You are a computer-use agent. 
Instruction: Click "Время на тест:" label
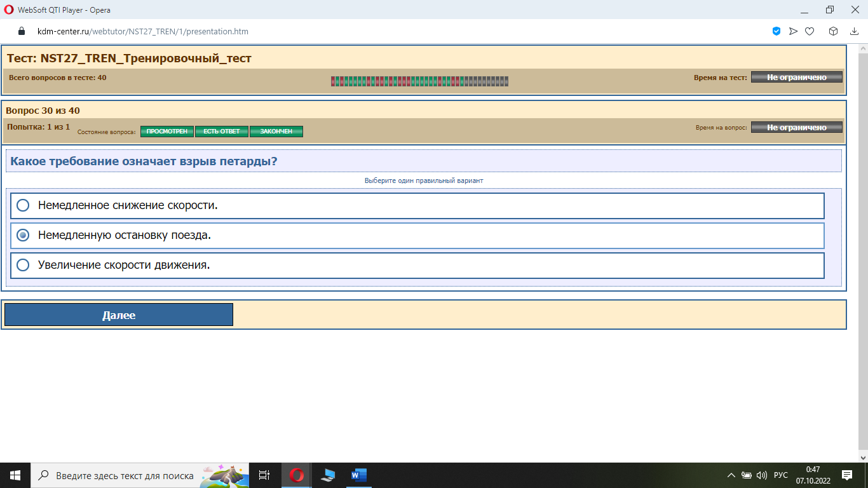pyautogui.click(x=721, y=78)
